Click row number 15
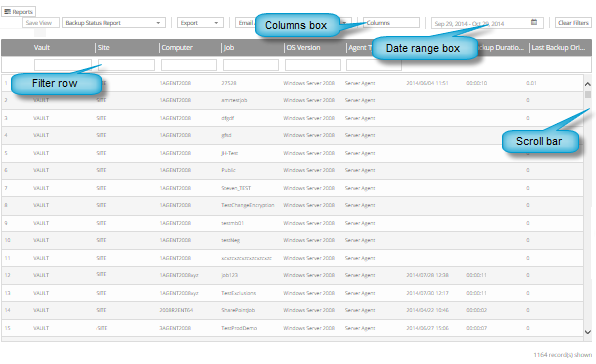Viewport: 596px width, 364px height. (8, 328)
